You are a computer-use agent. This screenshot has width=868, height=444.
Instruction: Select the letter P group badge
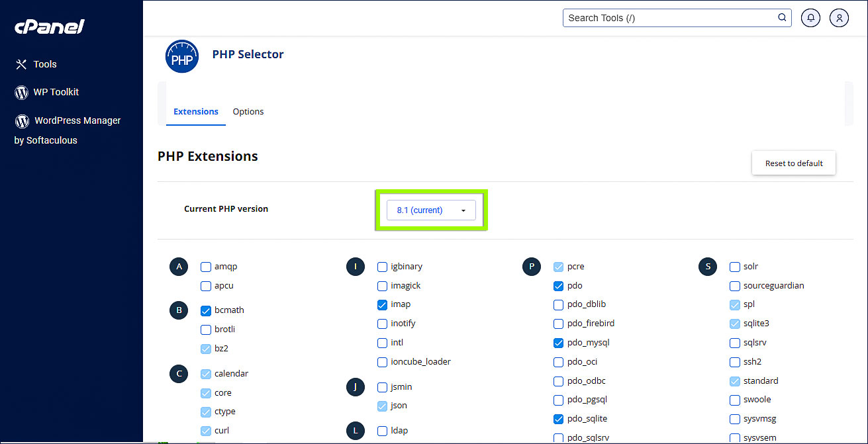pyautogui.click(x=532, y=267)
